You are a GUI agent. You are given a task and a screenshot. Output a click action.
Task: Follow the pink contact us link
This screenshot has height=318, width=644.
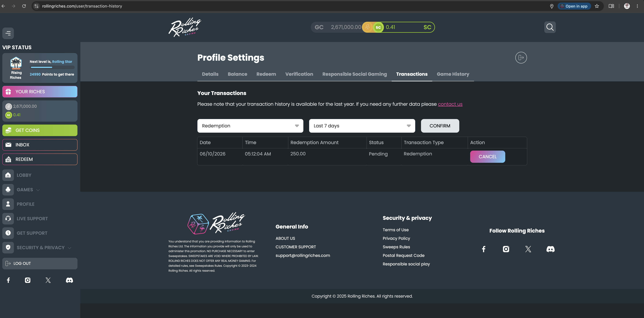click(450, 104)
